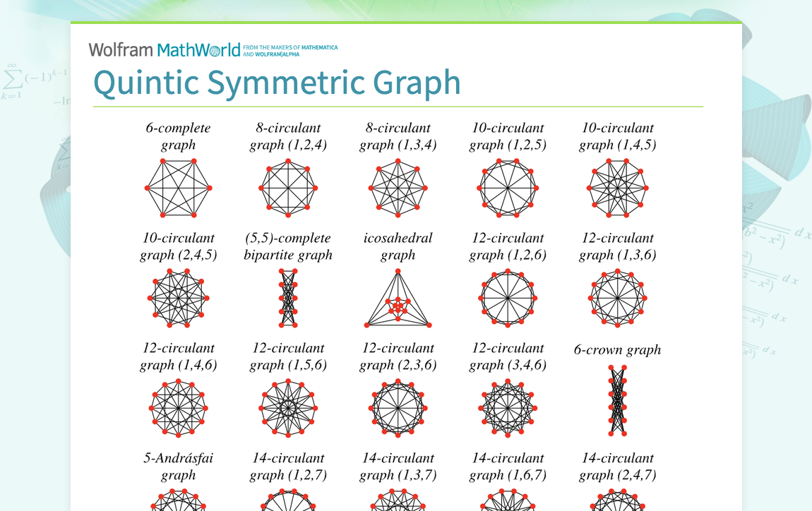Click the Wolfram MathWorld logo
This screenshot has width=812, height=511.
(163, 49)
